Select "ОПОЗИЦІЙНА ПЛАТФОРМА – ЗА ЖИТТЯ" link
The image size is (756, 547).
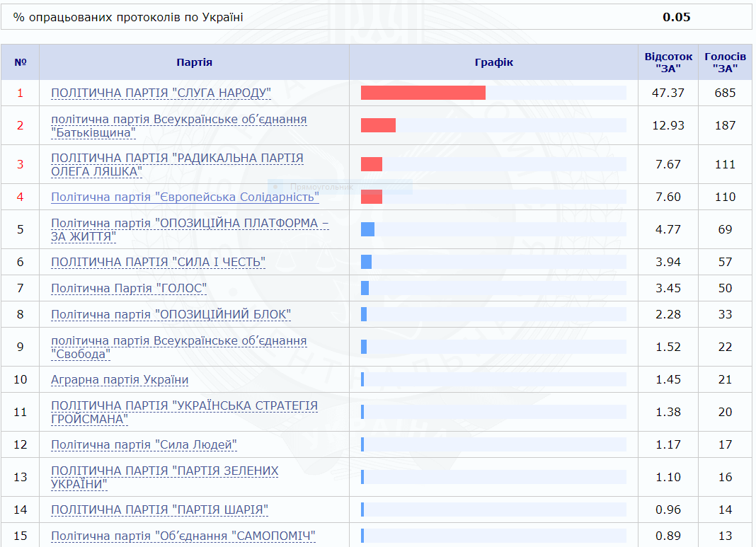tap(190, 224)
